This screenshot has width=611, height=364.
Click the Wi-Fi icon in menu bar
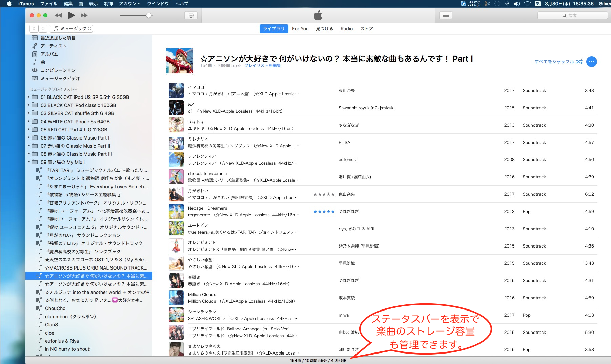527,4
